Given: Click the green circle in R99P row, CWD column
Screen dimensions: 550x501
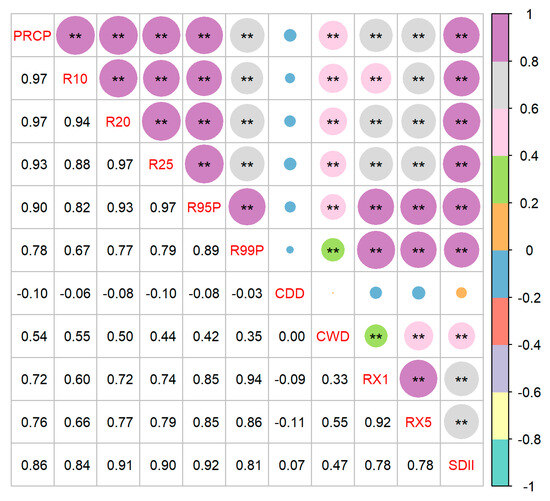Looking at the screenshot, I should 333,250.
